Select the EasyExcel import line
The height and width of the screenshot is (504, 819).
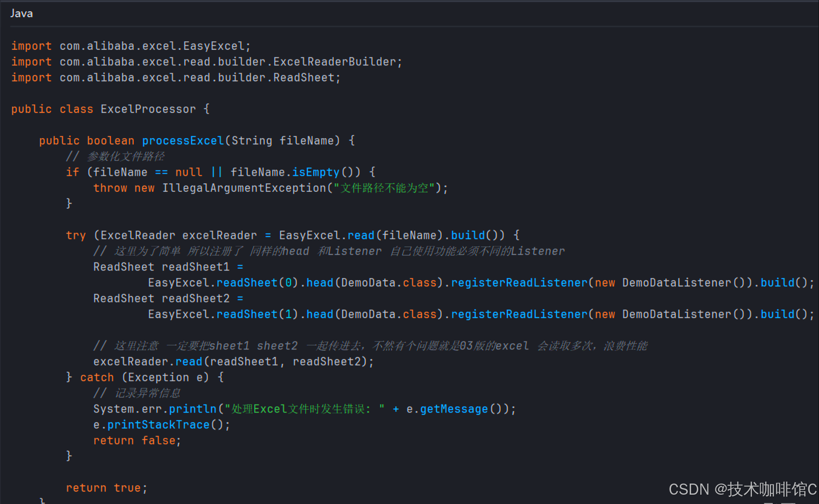tap(131, 46)
